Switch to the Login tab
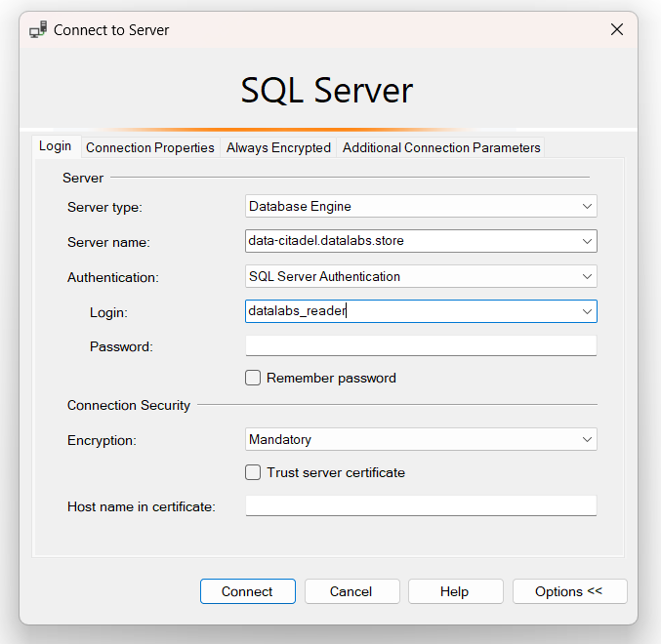 [56, 146]
